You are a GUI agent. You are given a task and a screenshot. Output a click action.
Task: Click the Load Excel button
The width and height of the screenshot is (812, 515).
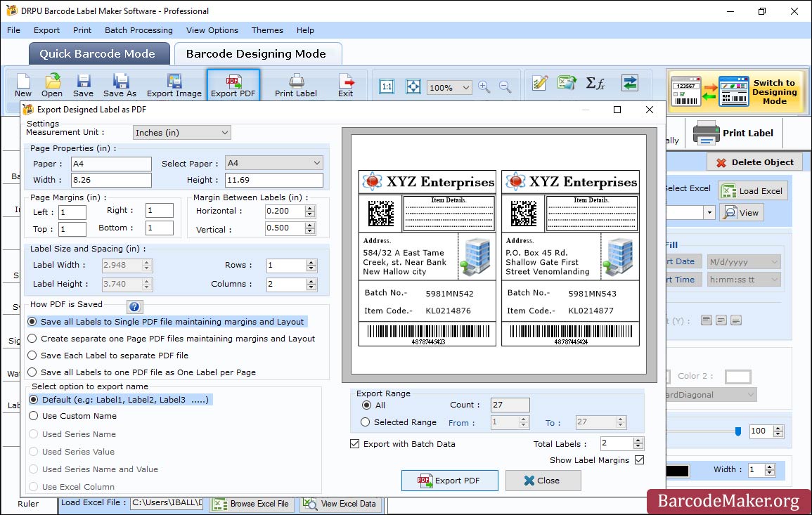(x=753, y=190)
